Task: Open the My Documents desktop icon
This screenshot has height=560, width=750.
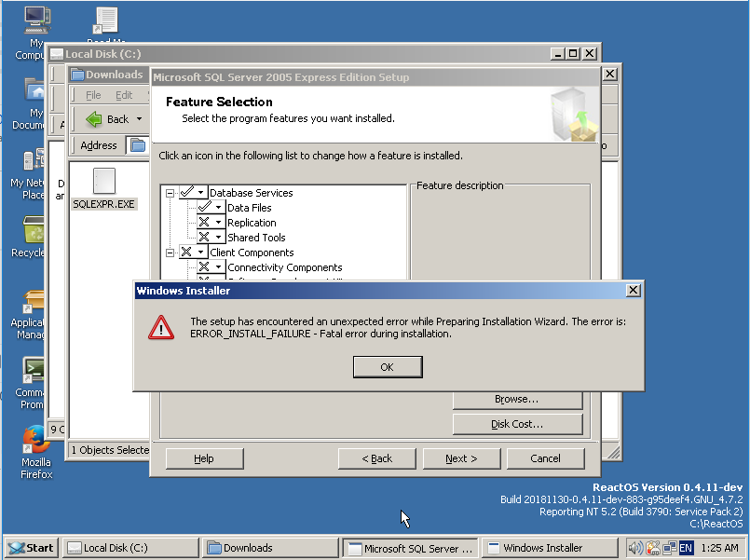Action: tap(34, 89)
